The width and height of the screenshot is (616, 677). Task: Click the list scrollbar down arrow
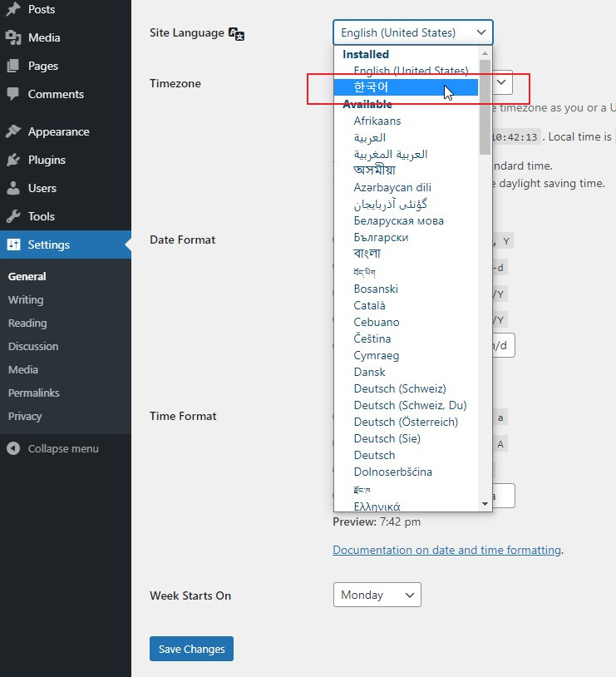(x=485, y=504)
